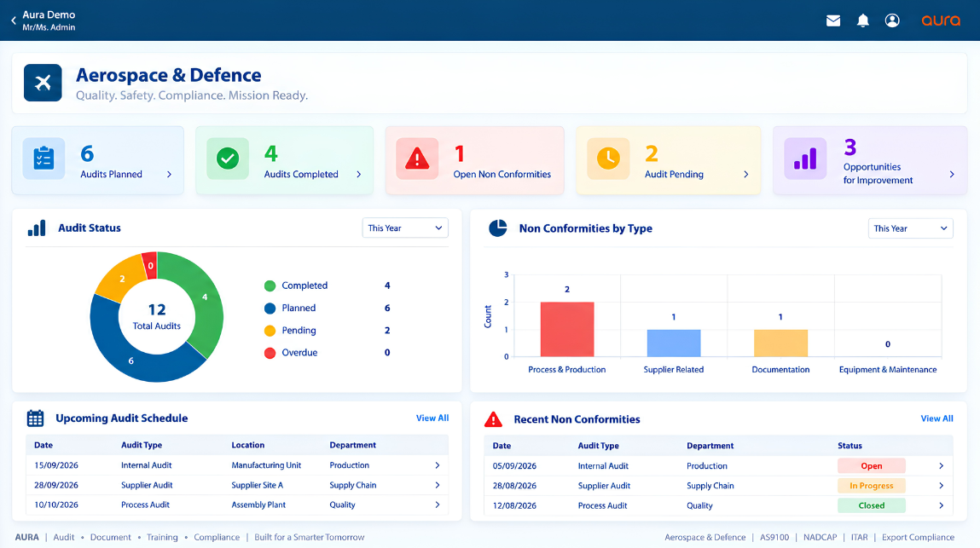The width and height of the screenshot is (980, 548).
Task: Click the In Progress status badge
Action: 871,486
